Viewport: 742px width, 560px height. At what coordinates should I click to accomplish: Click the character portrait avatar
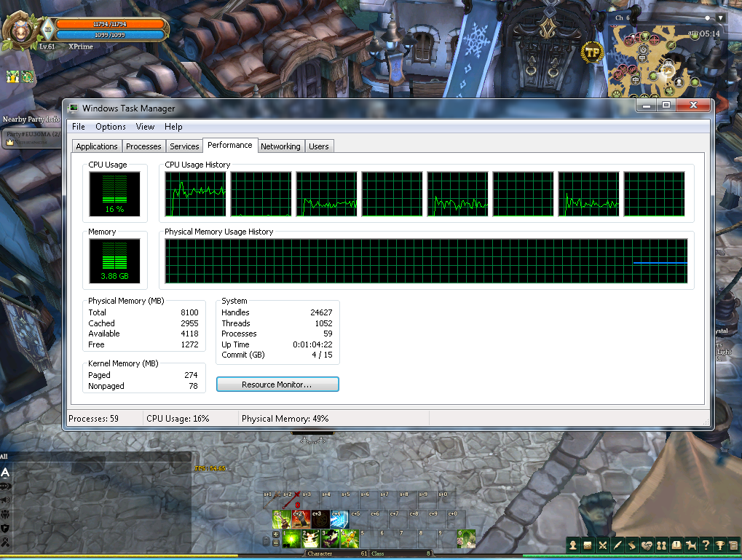coord(17,29)
